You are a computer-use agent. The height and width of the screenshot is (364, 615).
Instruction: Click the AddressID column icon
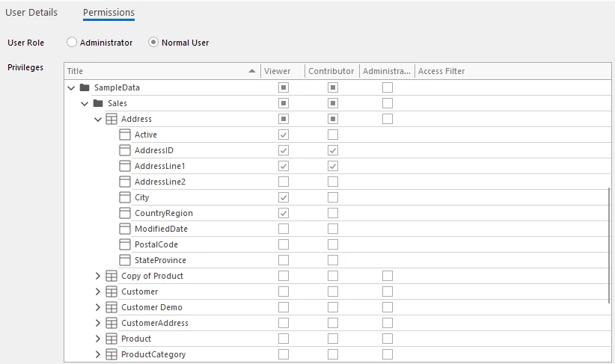125,150
